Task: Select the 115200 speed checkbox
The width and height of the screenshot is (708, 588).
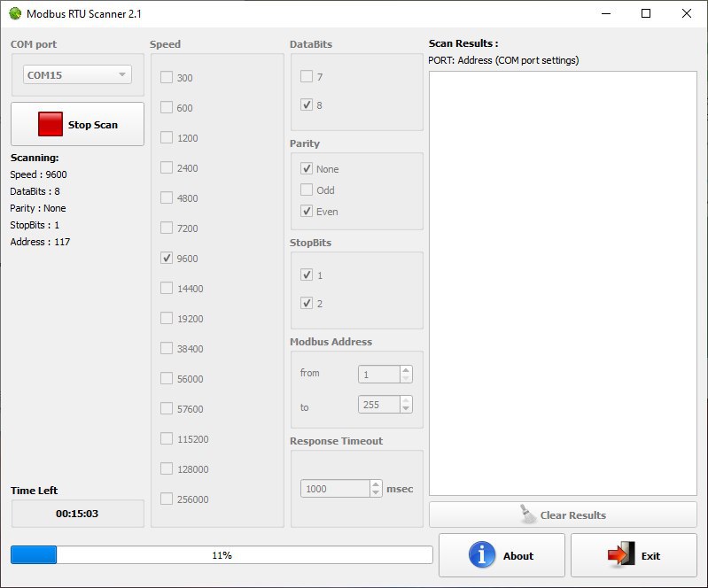Action: coord(167,438)
